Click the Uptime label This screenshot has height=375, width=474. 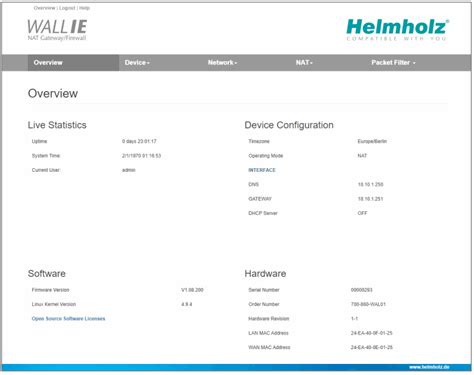pyautogui.click(x=39, y=141)
